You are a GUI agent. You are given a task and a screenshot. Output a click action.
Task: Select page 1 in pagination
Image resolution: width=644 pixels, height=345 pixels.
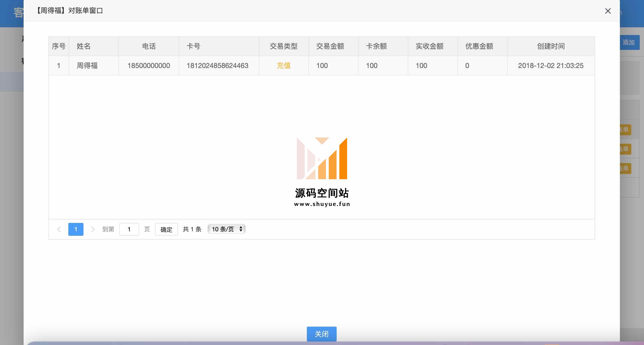(76, 229)
